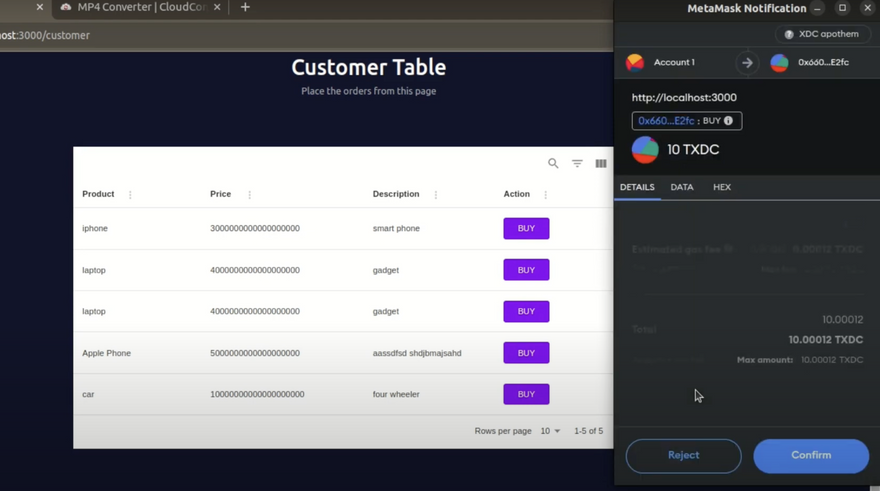Switch to the HEX tab
Screen dimensions: 880x491
[x=722, y=187]
